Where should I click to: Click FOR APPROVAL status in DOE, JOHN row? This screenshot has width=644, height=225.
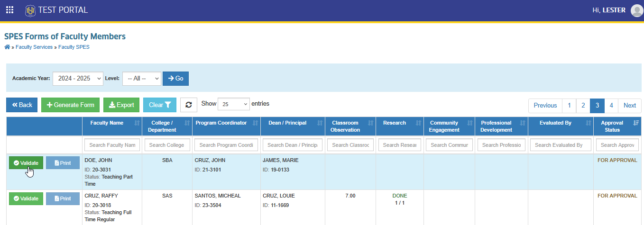(x=617, y=160)
